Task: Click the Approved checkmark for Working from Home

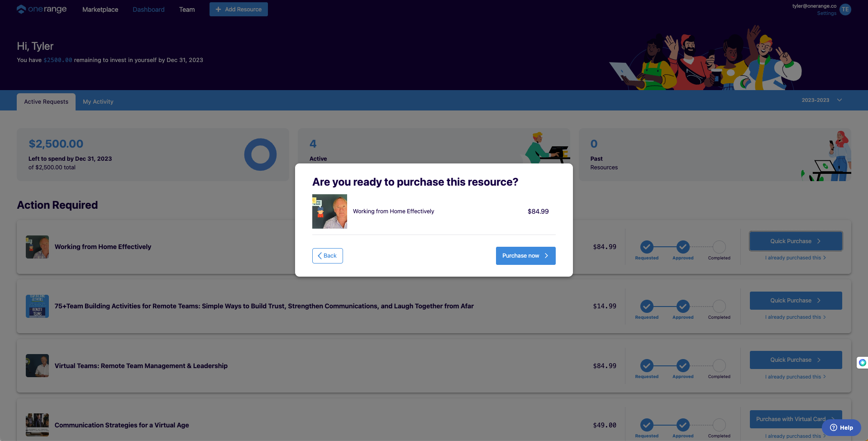Action: pyautogui.click(x=682, y=247)
